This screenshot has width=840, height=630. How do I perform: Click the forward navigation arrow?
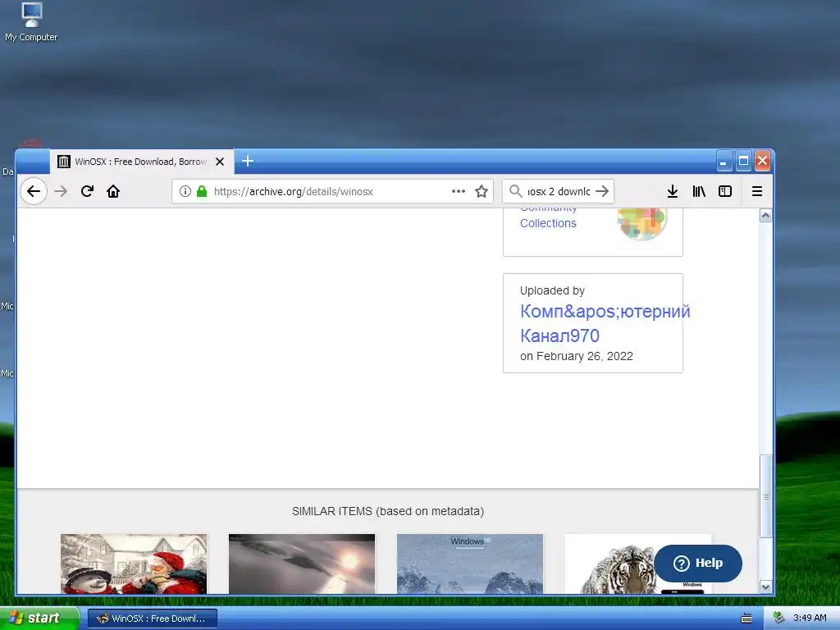point(61,191)
